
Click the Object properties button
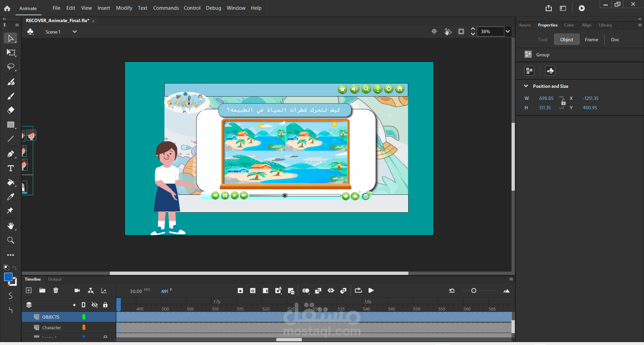567,40
